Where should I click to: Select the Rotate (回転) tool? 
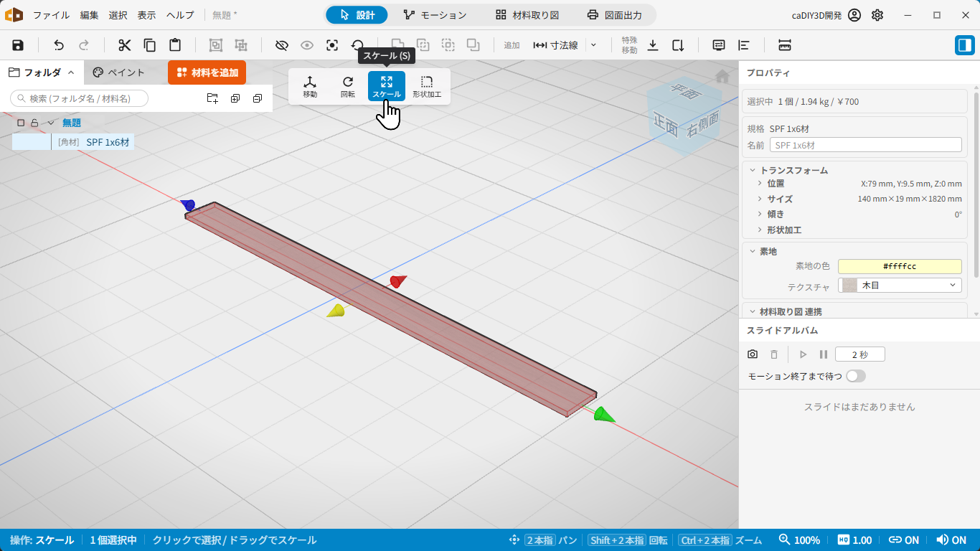coord(348,86)
